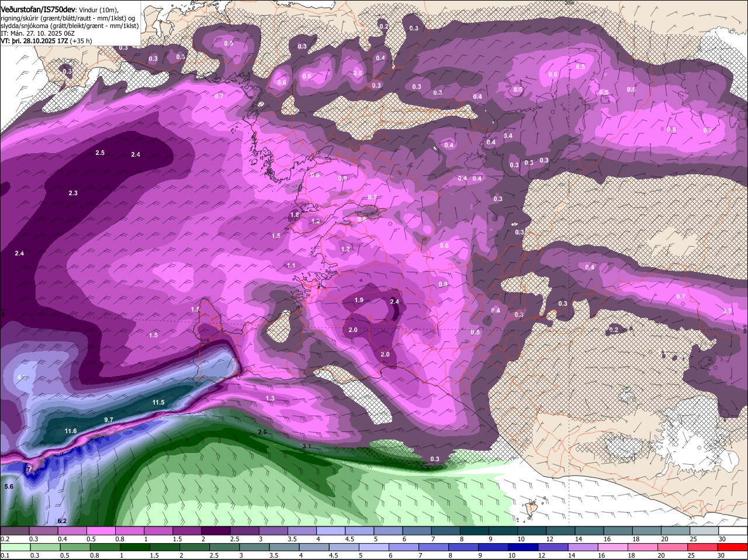Screen dimensions: 748x560
Task: Click the 1.9 value in the dark purple patch
Action: point(359,300)
